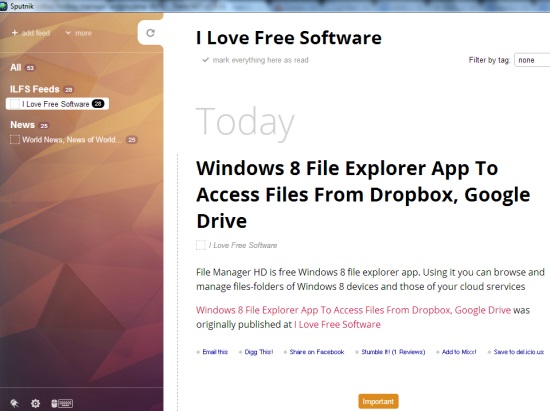Click the italic I Love Free Software source under headline
This screenshot has width=550, height=411.
point(243,245)
